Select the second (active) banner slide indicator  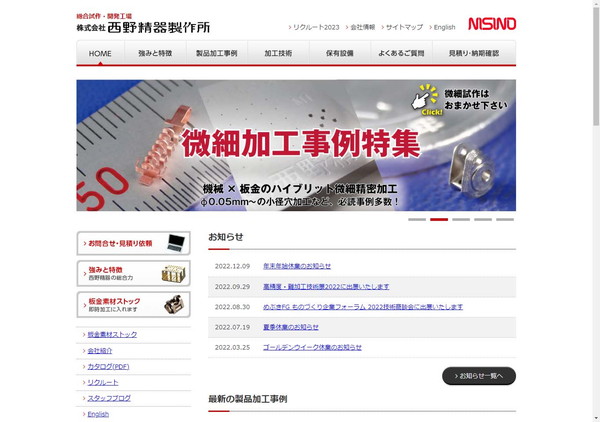tap(439, 220)
